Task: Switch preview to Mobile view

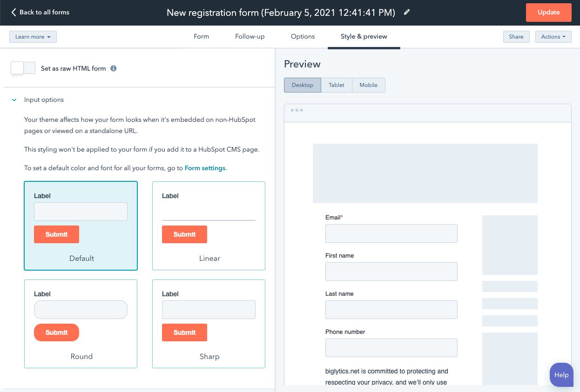Action: pyautogui.click(x=368, y=85)
